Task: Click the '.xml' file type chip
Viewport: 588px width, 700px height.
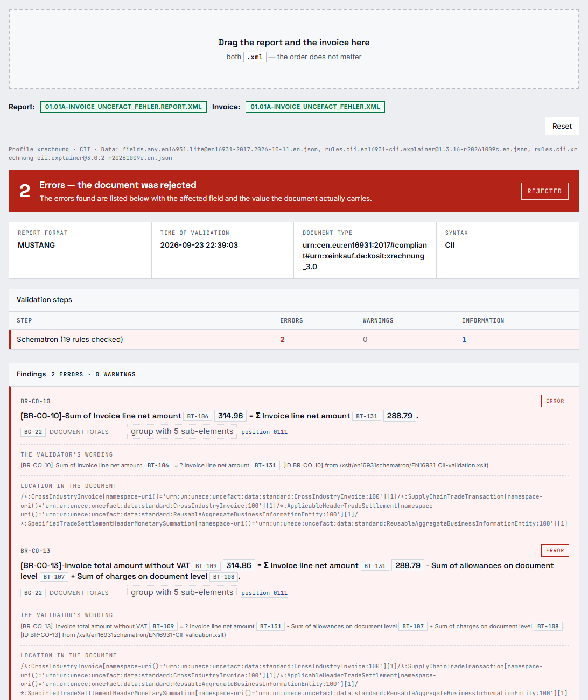Action: point(255,57)
